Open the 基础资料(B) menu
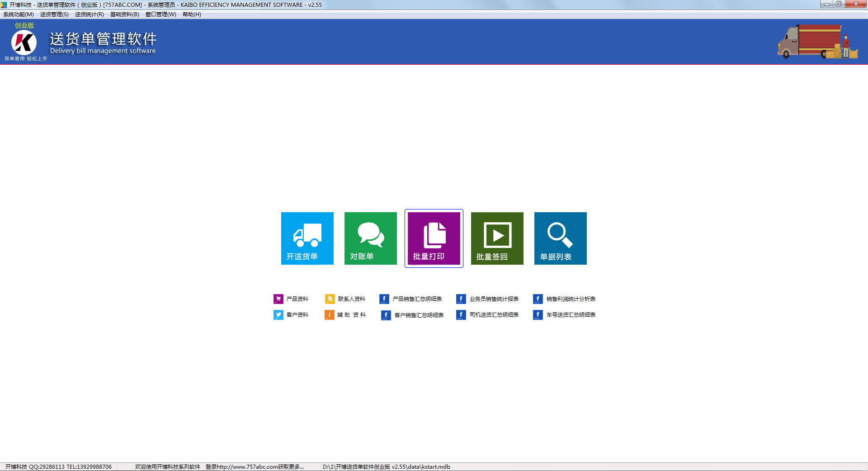The width and height of the screenshot is (868, 471). (125, 14)
